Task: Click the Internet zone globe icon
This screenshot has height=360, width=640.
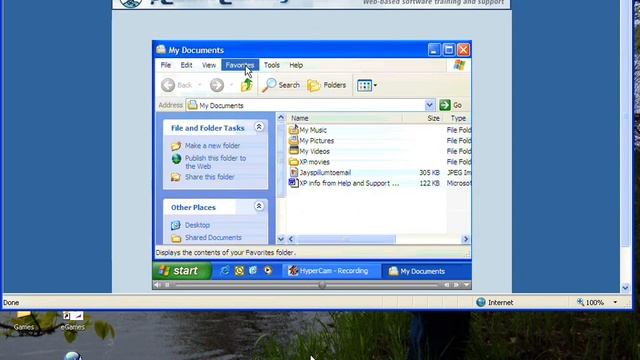Action: (x=481, y=302)
